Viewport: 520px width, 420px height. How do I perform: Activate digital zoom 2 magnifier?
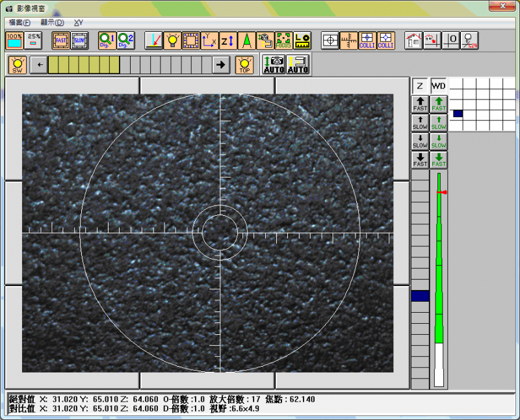coord(126,41)
